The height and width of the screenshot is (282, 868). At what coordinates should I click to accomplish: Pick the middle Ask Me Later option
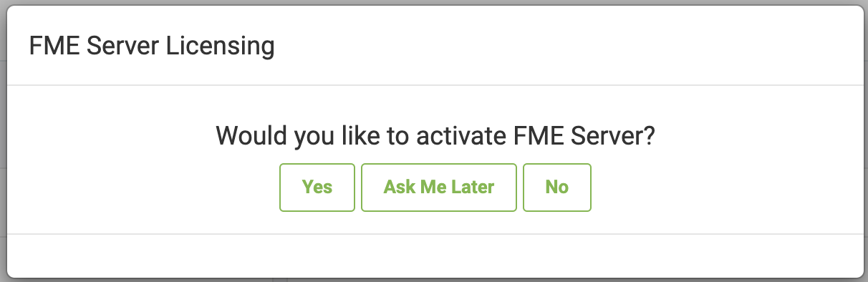tap(439, 188)
